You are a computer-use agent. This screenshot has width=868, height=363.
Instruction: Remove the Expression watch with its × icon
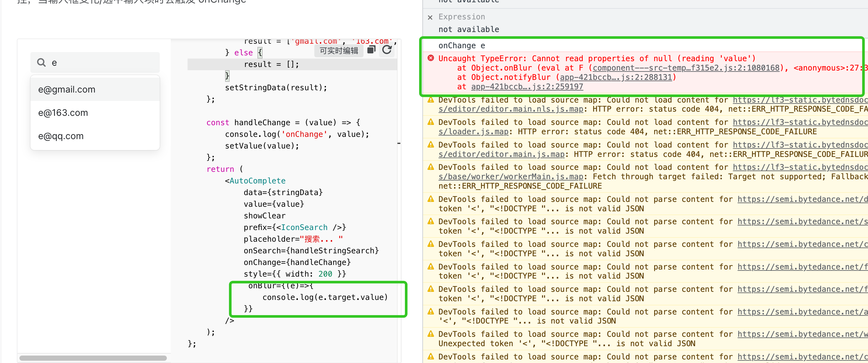pyautogui.click(x=430, y=17)
